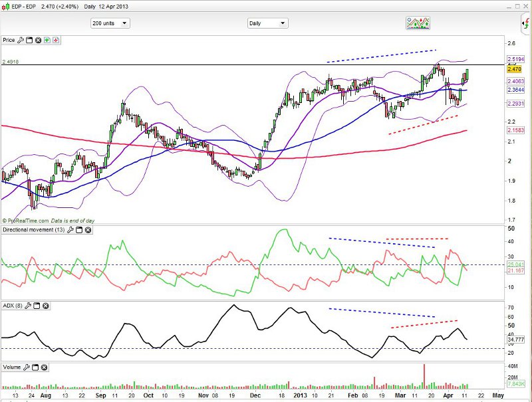Screen dimensions: 532x402
Task: Open ADX (8) wrench settings
Action: point(28,306)
